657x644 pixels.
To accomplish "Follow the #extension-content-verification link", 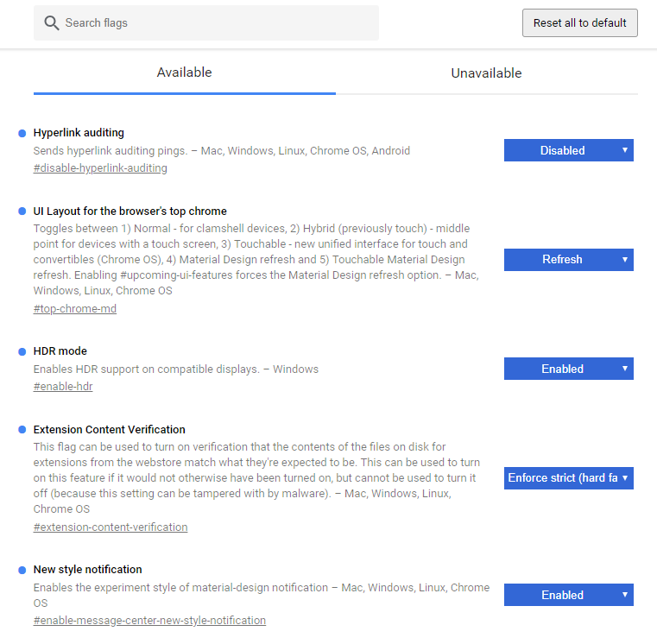I will pos(111,527).
